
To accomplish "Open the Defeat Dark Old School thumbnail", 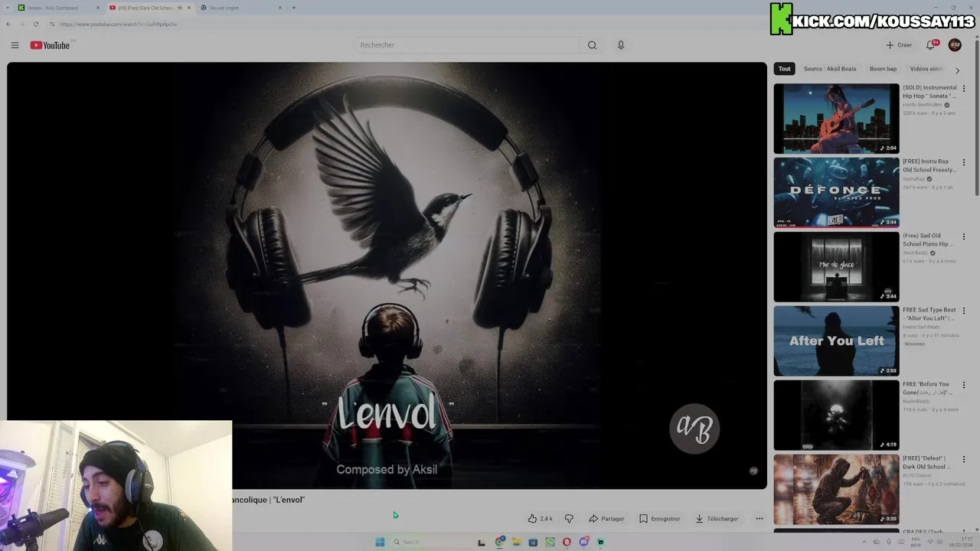I will pos(836,490).
